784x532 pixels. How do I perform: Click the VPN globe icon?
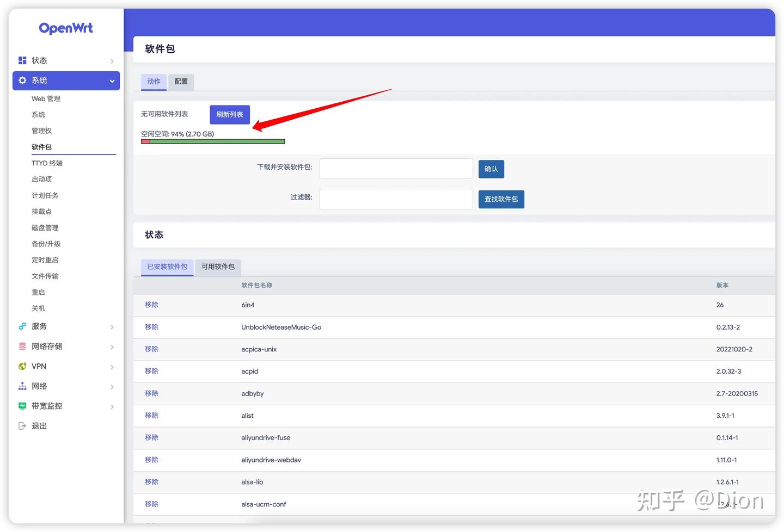[22, 366]
